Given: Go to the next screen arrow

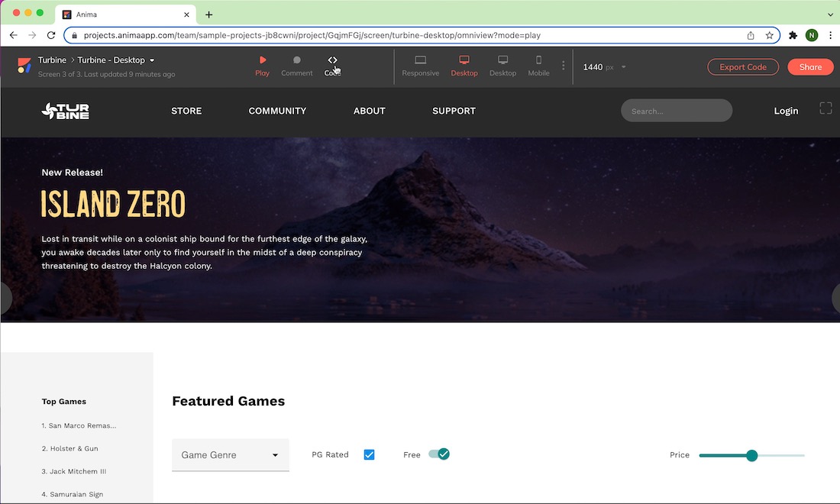Looking at the screenshot, I should point(835,297).
